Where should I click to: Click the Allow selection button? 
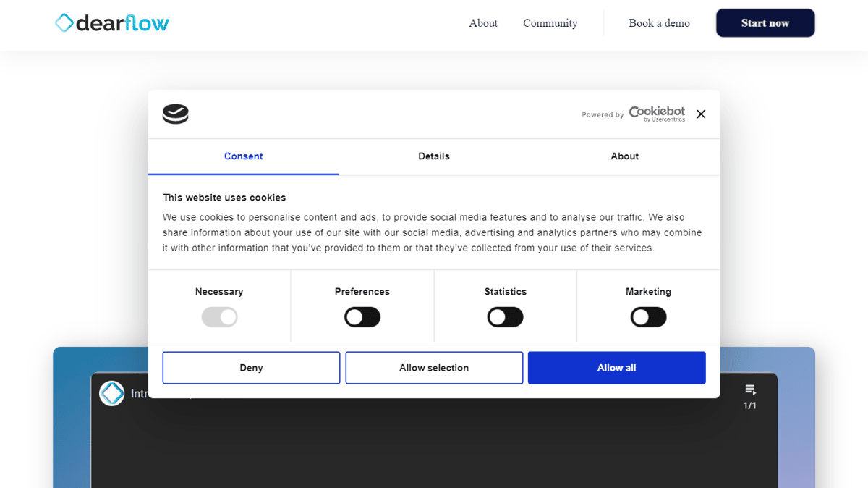pos(434,368)
